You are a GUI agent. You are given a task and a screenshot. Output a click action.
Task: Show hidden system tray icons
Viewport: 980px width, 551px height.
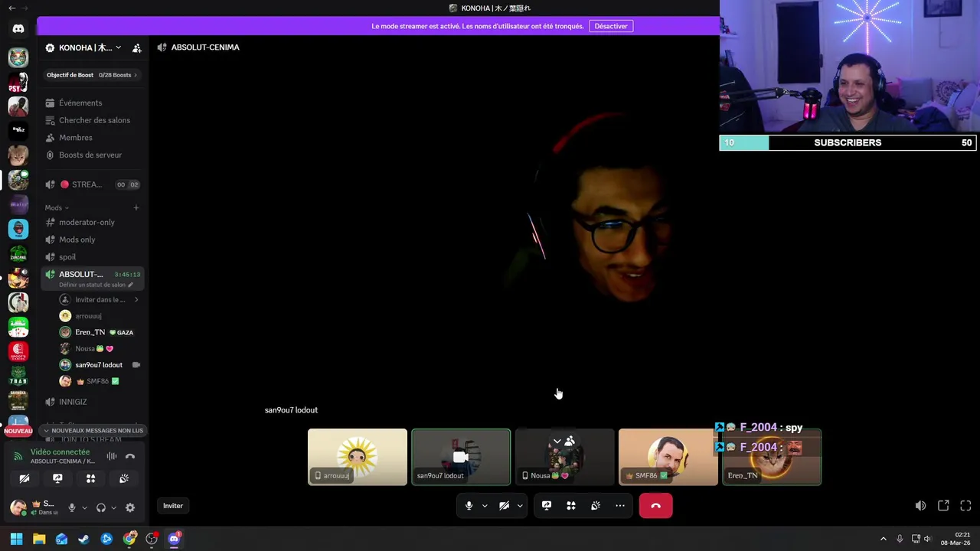(883, 539)
